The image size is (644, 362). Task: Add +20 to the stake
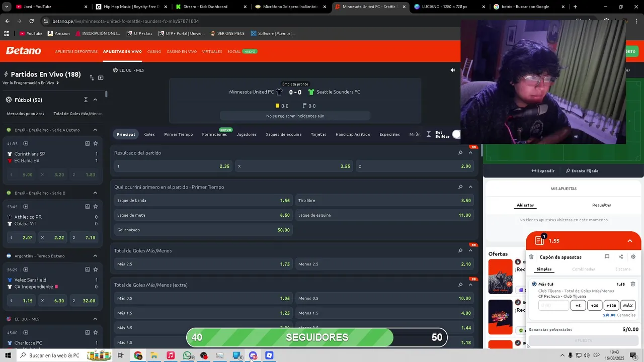tap(595, 306)
